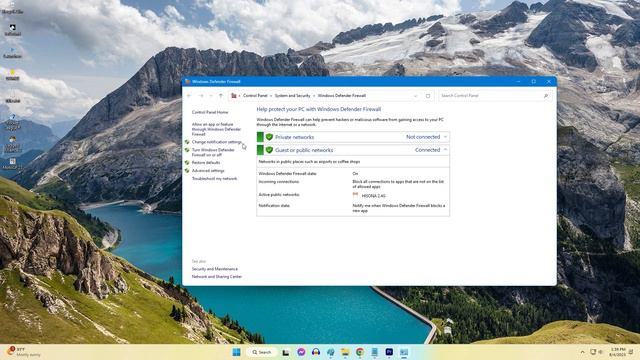Show hidden system tray icons

(582, 352)
